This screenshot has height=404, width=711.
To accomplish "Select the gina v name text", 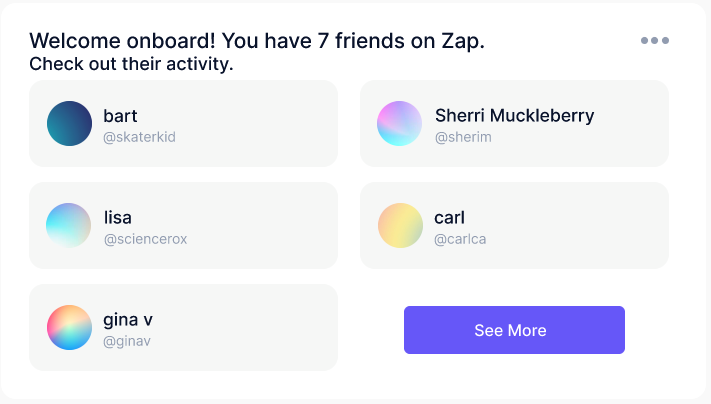I will tap(128, 320).
